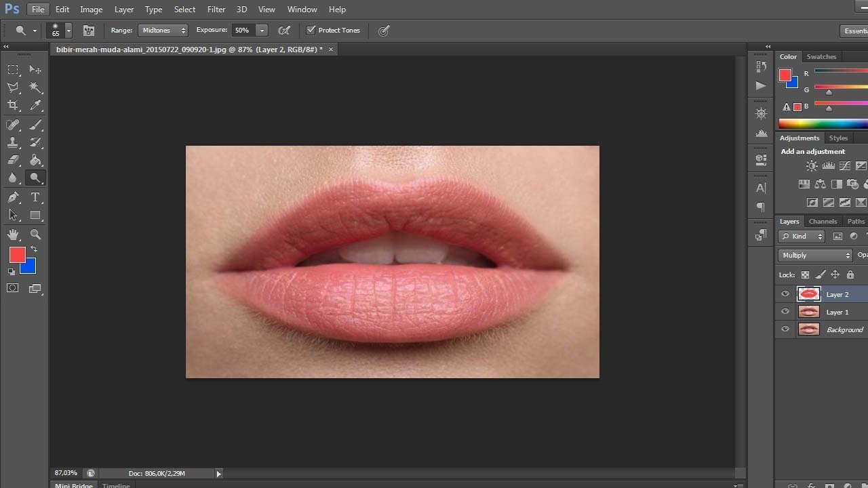Select the Pen tool
Screen dimensions: 868x488
[13, 197]
